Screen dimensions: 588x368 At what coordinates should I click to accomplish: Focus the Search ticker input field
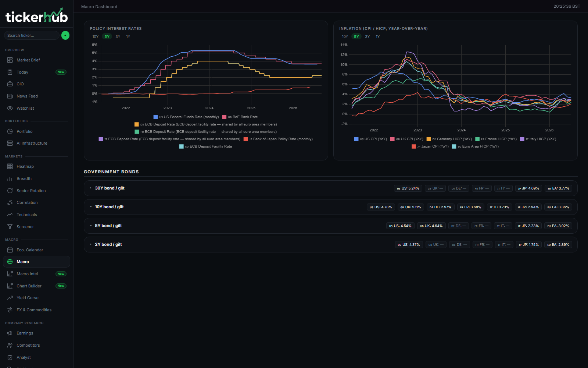coord(32,35)
